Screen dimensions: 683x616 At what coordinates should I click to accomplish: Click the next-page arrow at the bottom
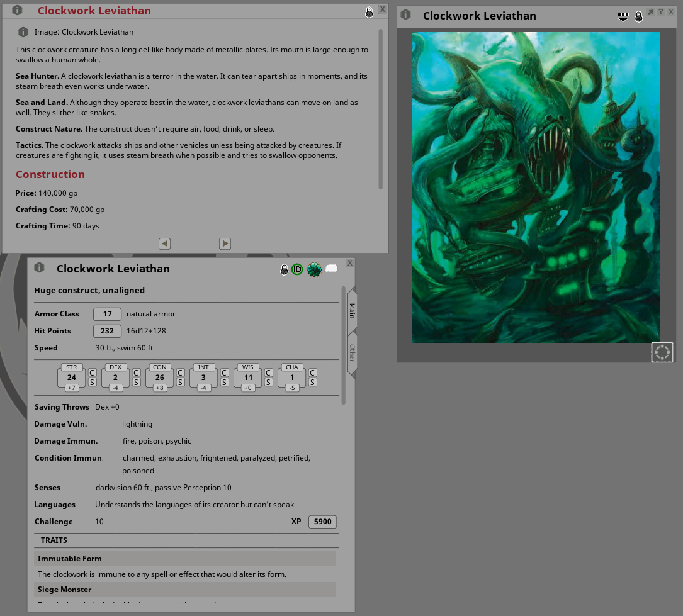[225, 244]
